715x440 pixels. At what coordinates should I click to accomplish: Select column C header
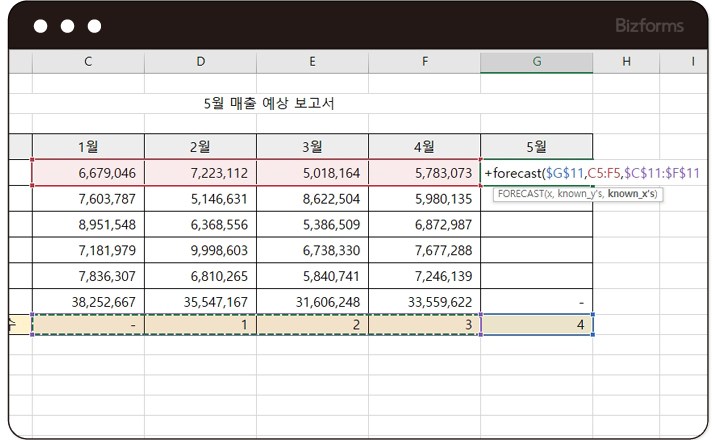(88, 62)
